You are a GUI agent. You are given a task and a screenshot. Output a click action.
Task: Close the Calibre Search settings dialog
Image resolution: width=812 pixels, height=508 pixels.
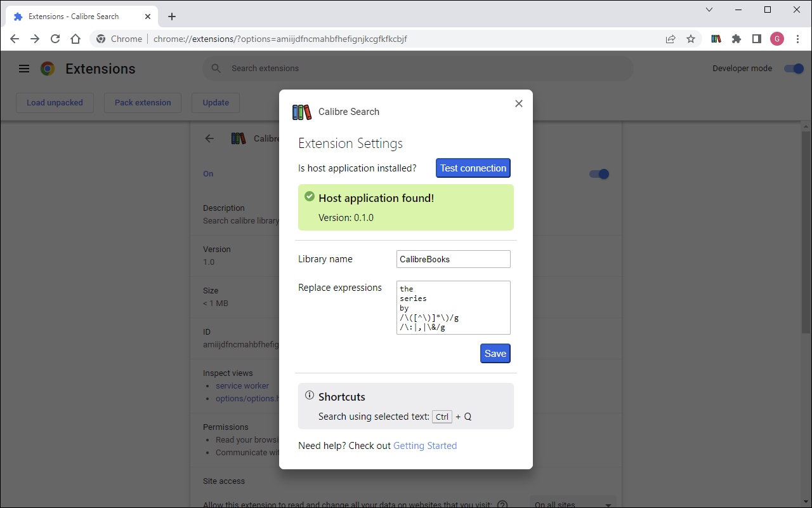[x=519, y=104]
